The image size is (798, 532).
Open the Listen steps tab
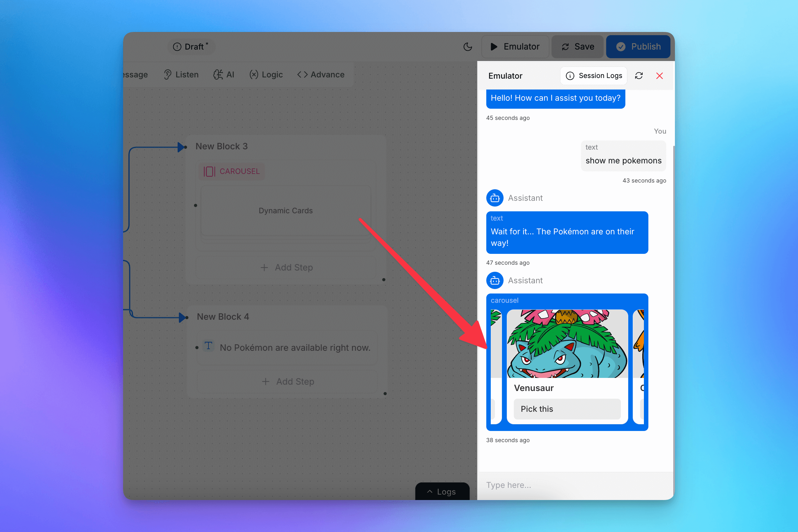coord(181,74)
